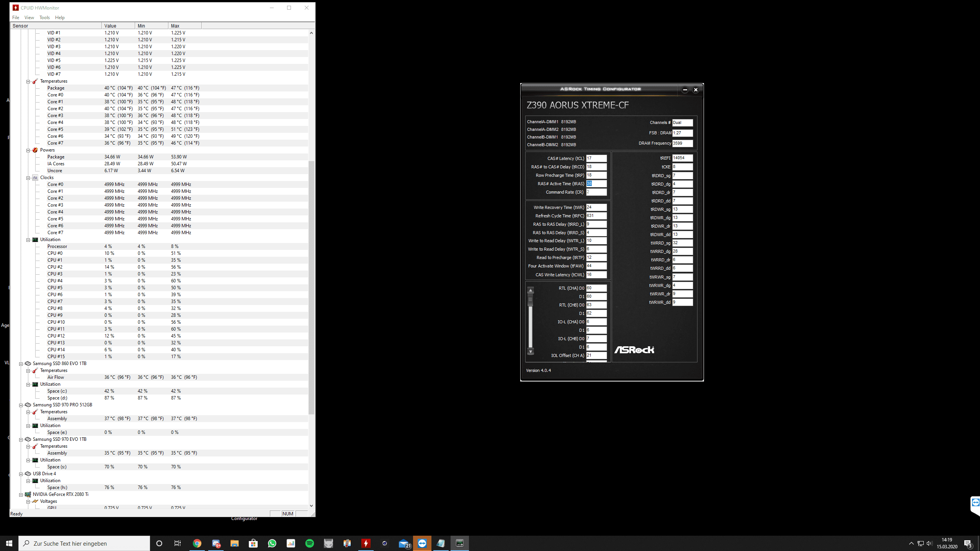This screenshot has height=551, width=980.
Task: Open Spotify from the taskbar
Action: click(x=310, y=543)
